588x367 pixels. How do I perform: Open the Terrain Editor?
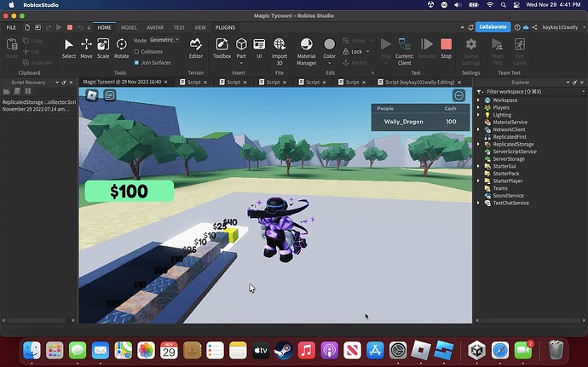pyautogui.click(x=196, y=49)
